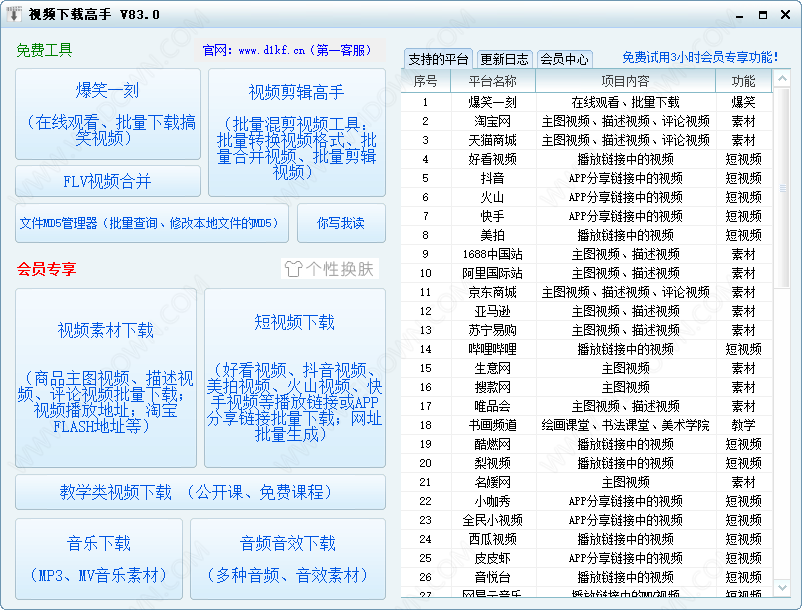Open the FLV视频合并 tool

[x=108, y=181]
